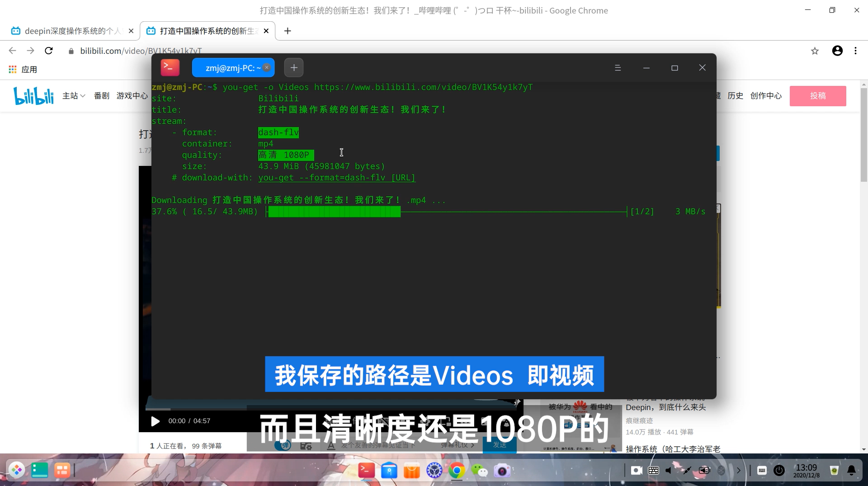Open the trash bin in the dock

pyautogui.click(x=834, y=471)
